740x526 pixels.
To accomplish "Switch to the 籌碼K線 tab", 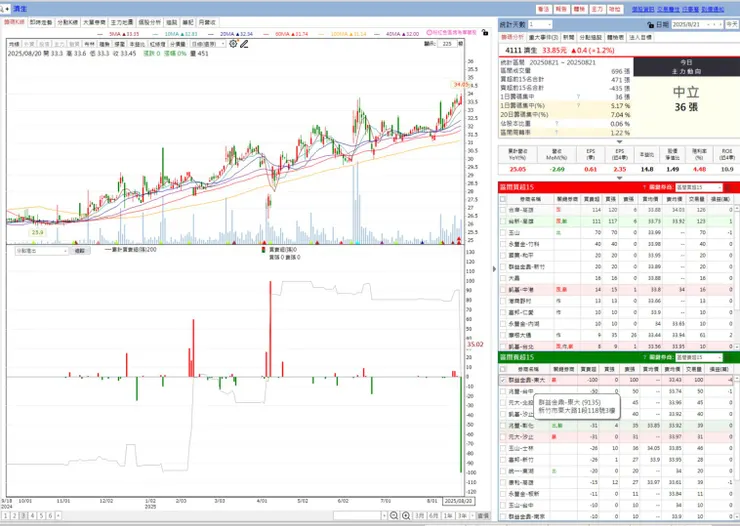I will pos(14,22).
